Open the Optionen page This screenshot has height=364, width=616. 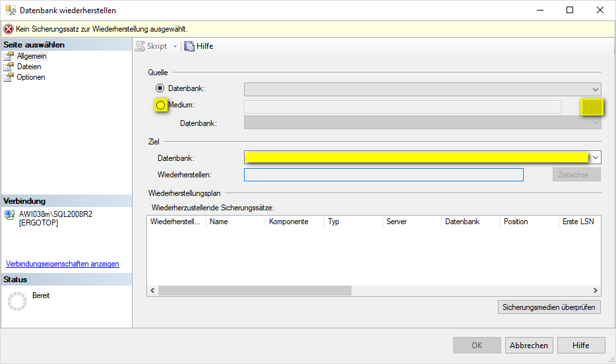coord(31,77)
